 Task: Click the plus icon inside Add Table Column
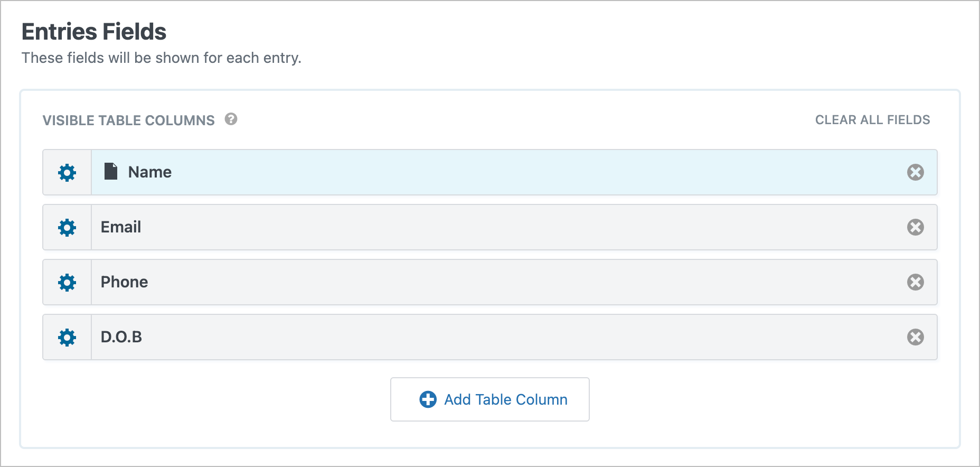(x=427, y=399)
